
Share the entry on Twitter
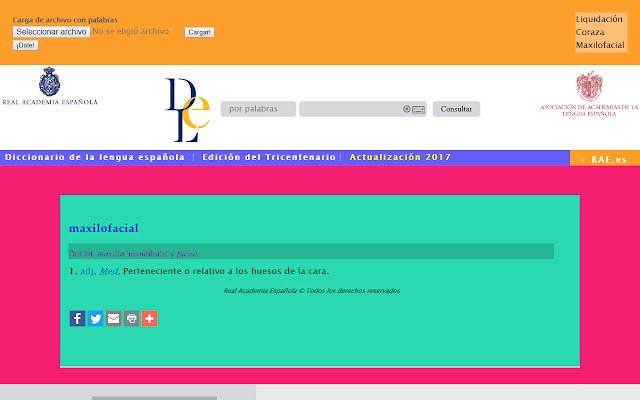coord(96,318)
